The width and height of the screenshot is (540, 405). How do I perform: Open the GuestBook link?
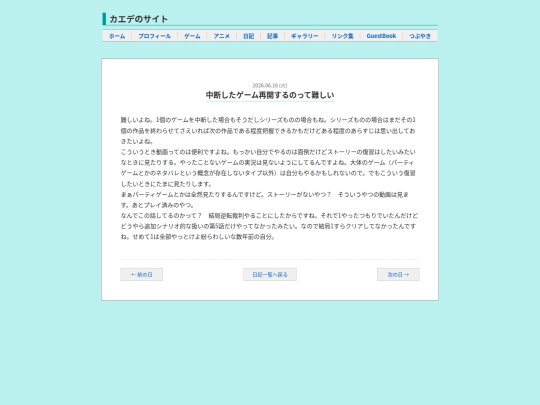[x=381, y=36]
